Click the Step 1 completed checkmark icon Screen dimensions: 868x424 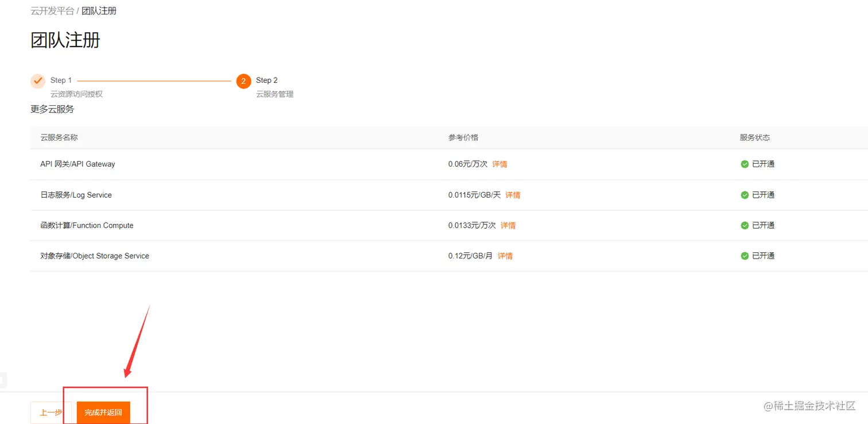(x=37, y=80)
